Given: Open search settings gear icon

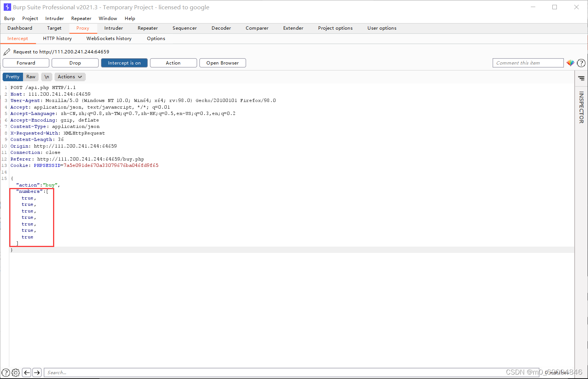Looking at the screenshot, I should tap(16, 373).
